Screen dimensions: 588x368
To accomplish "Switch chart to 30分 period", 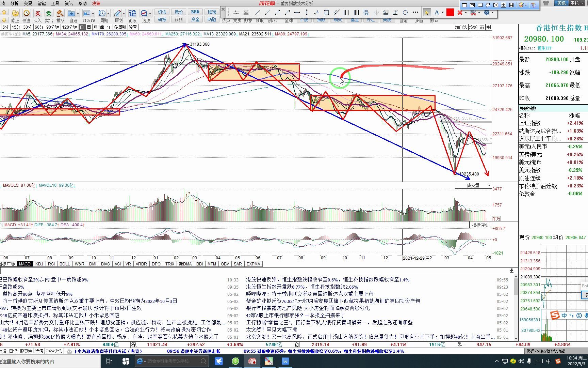I will tap(27, 27).
